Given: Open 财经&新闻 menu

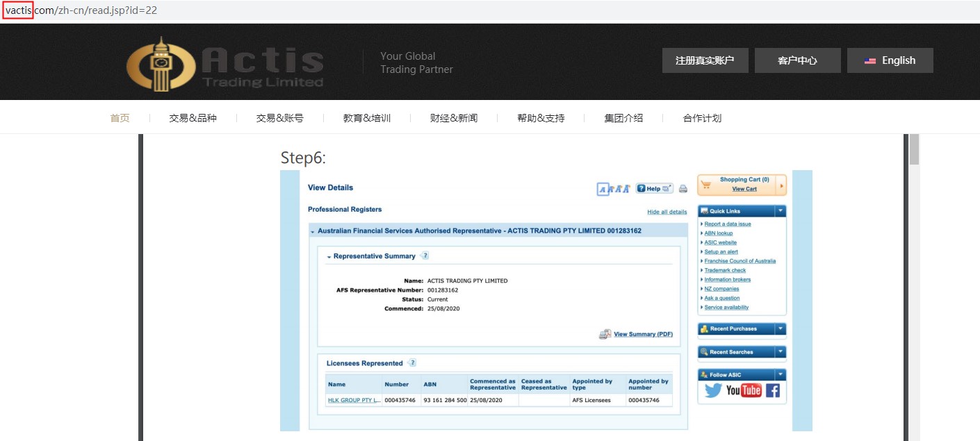Looking at the screenshot, I should [454, 118].
